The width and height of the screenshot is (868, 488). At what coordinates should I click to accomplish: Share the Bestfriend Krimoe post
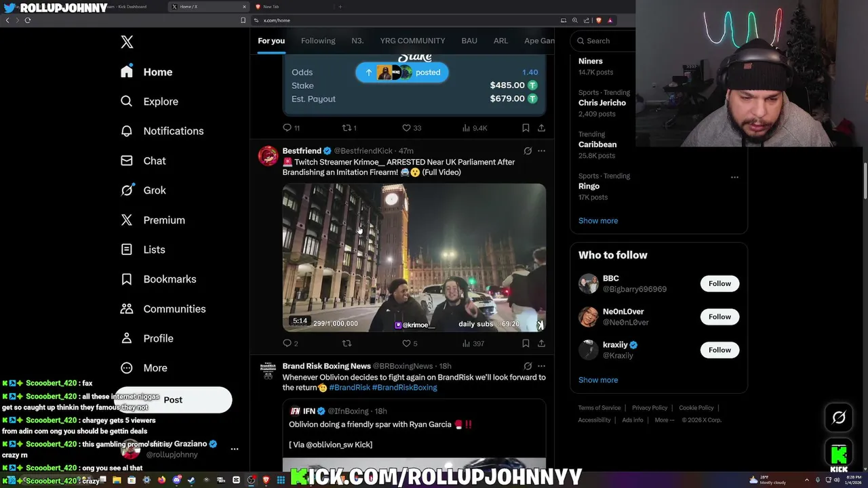(x=541, y=344)
